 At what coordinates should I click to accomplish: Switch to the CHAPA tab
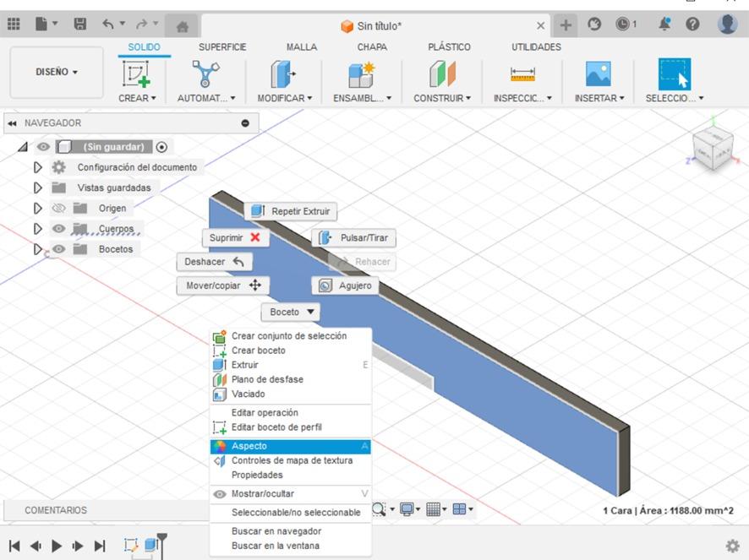point(372,46)
